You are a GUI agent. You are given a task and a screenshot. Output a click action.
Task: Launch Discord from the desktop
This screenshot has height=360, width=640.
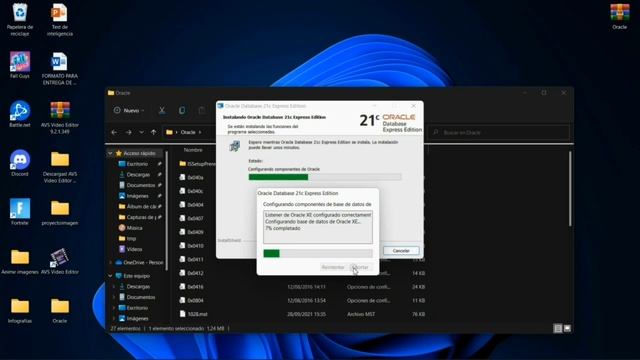20,163
